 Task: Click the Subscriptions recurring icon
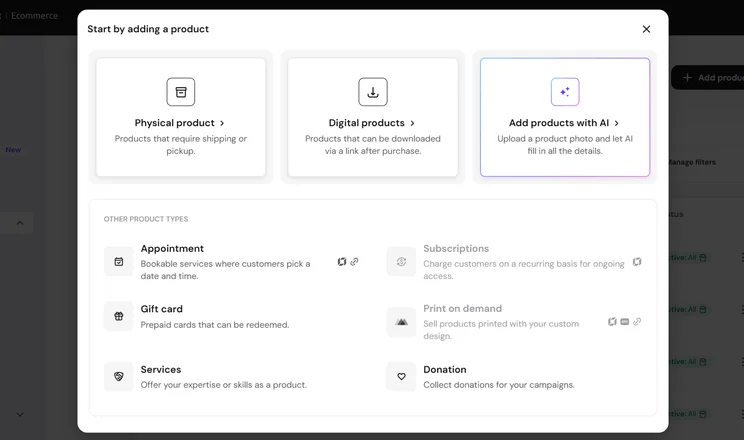coord(401,262)
